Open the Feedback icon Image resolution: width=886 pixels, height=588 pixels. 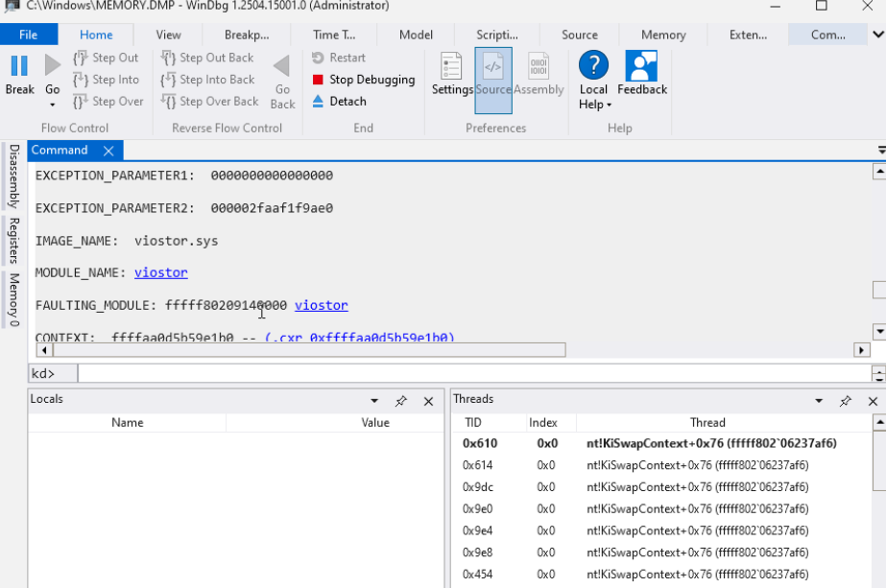pos(641,65)
